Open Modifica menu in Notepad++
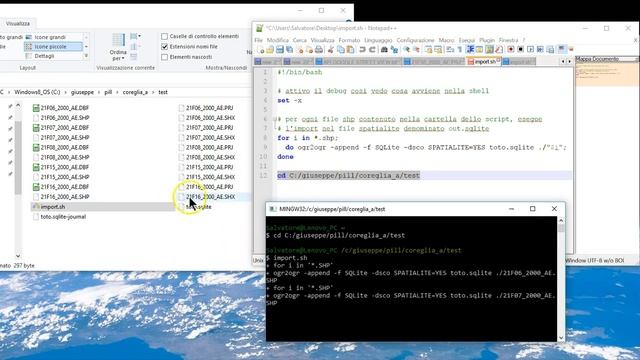 click(278, 40)
